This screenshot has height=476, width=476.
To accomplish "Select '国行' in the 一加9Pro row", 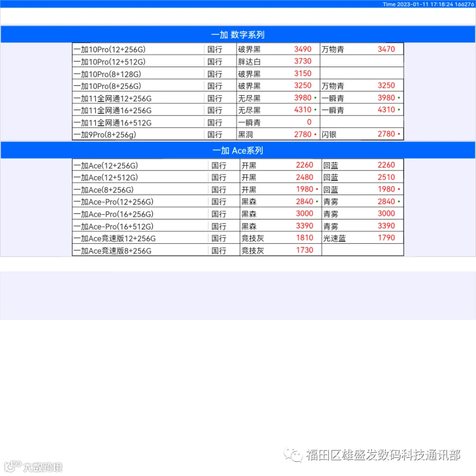I will pyautogui.click(x=215, y=134).
